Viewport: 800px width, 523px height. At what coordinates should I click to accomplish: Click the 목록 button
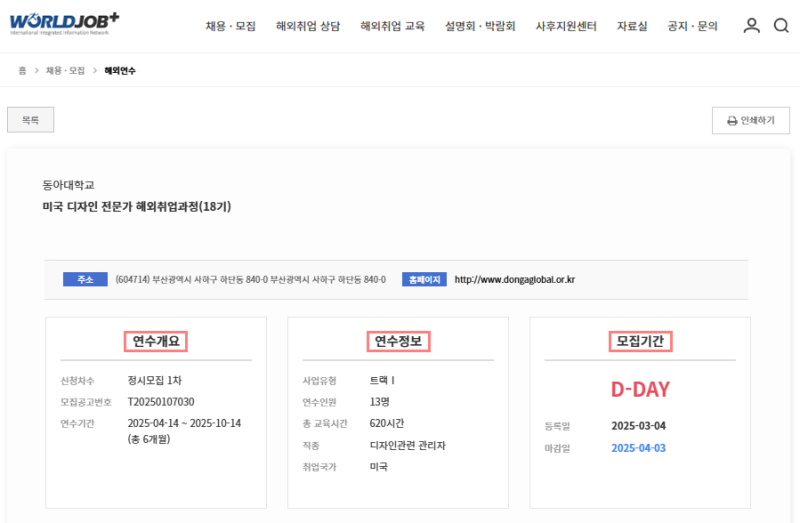(x=31, y=120)
